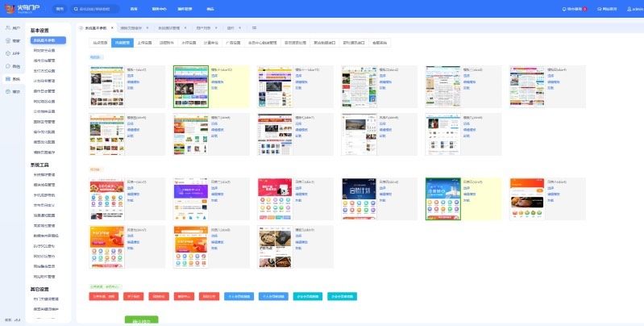Open the last icon in left rail
The width and height of the screenshot is (644, 326).
click(8, 91)
